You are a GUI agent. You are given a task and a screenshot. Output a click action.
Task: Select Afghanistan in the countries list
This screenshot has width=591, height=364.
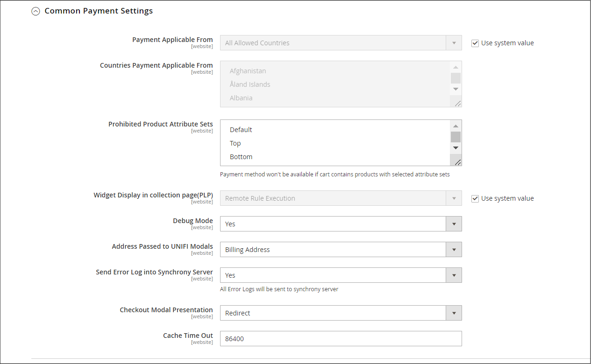(x=248, y=70)
